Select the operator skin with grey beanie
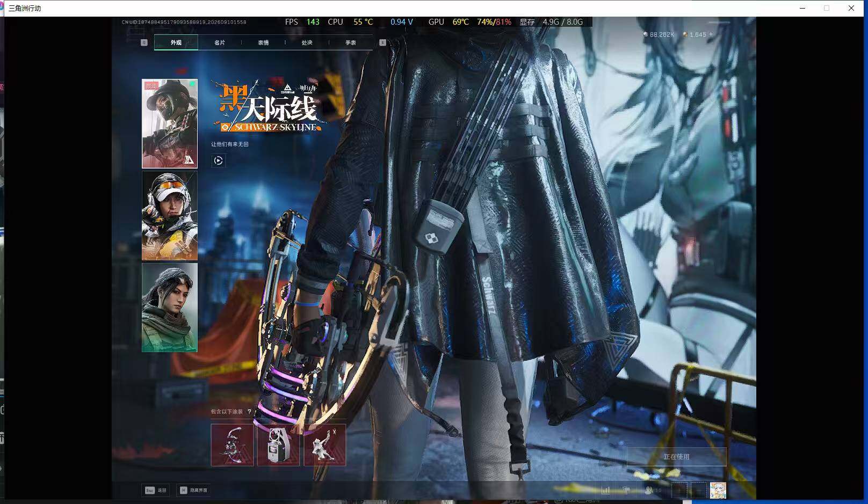Viewport: 868px width, 504px height. 170,308
